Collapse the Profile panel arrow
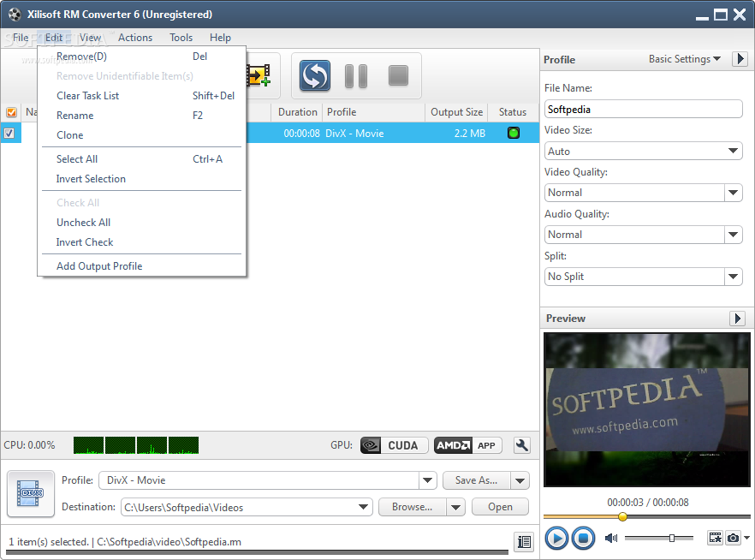This screenshot has width=755, height=560. (740, 59)
